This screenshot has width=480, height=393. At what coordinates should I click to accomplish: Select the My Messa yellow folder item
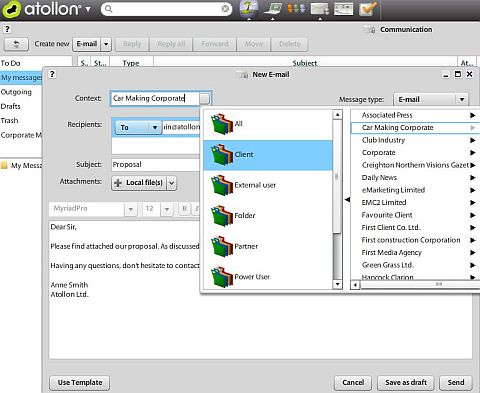coord(22,165)
